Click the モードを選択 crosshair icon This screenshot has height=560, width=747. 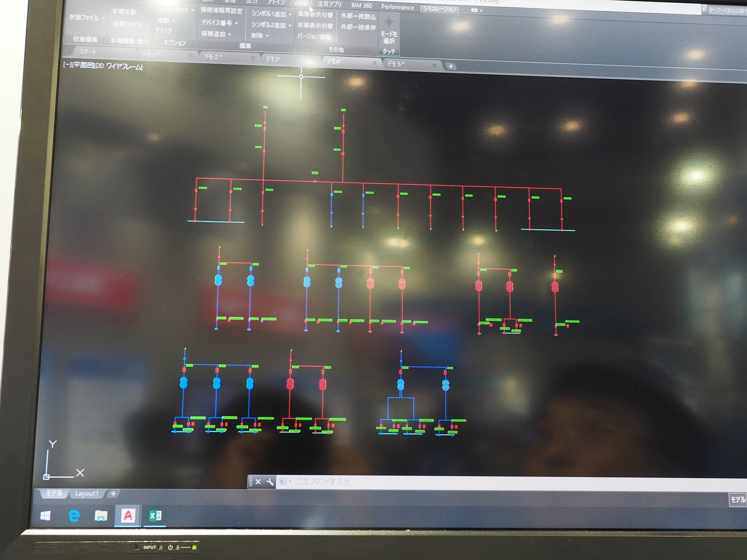click(388, 22)
